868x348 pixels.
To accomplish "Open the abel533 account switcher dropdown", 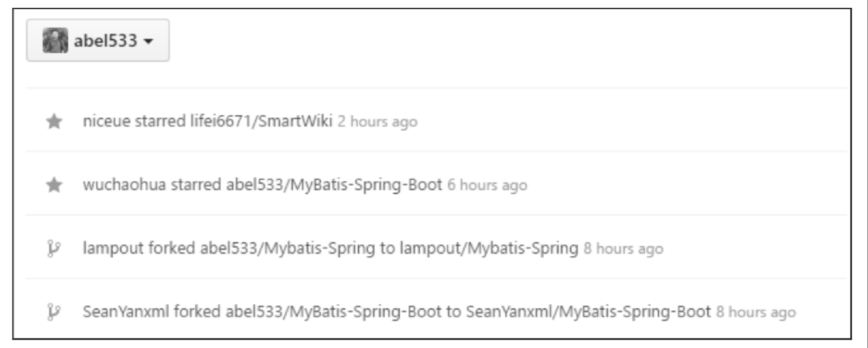I will click(x=98, y=40).
